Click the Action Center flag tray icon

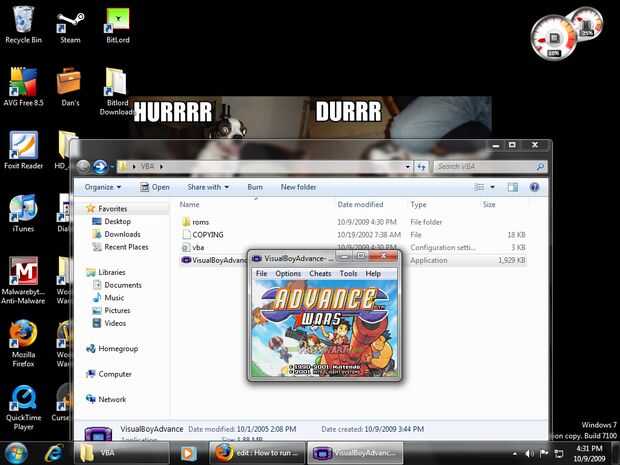coord(544,454)
